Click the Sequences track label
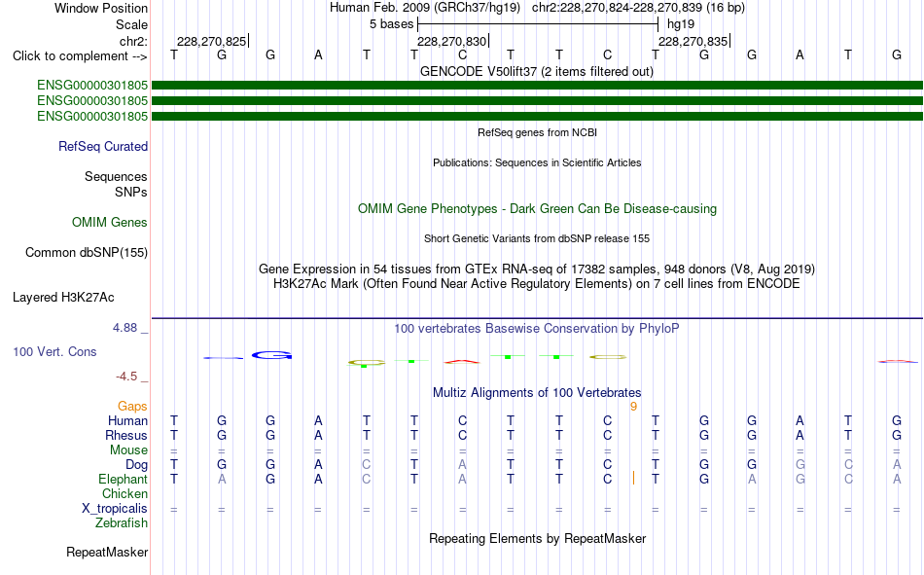The image size is (924, 575). [x=116, y=176]
